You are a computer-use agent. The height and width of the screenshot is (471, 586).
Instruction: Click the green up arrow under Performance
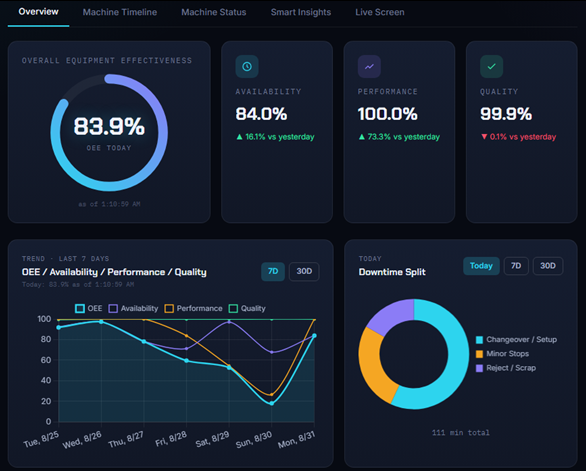(x=362, y=137)
